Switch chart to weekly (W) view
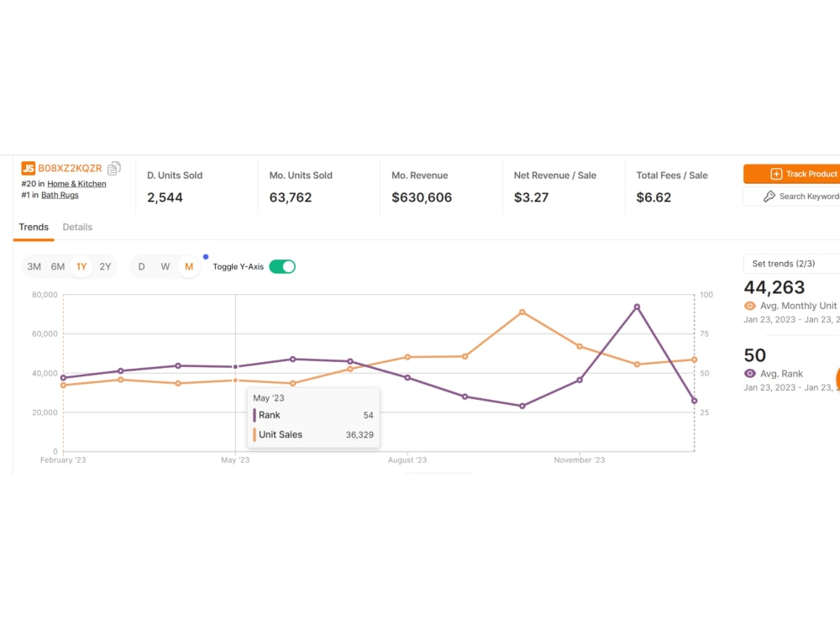Image resolution: width=840 pixels, height=630 pixels. coord(165,267)
